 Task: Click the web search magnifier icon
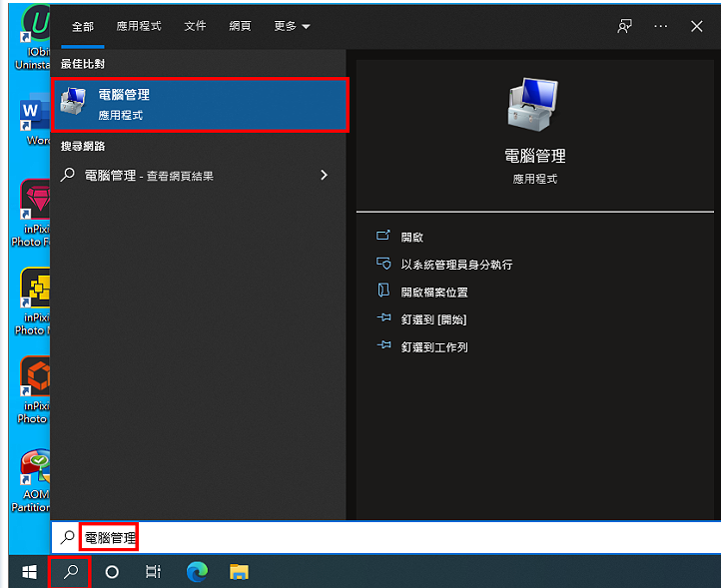pyautogui.click(x=67, y=175)
